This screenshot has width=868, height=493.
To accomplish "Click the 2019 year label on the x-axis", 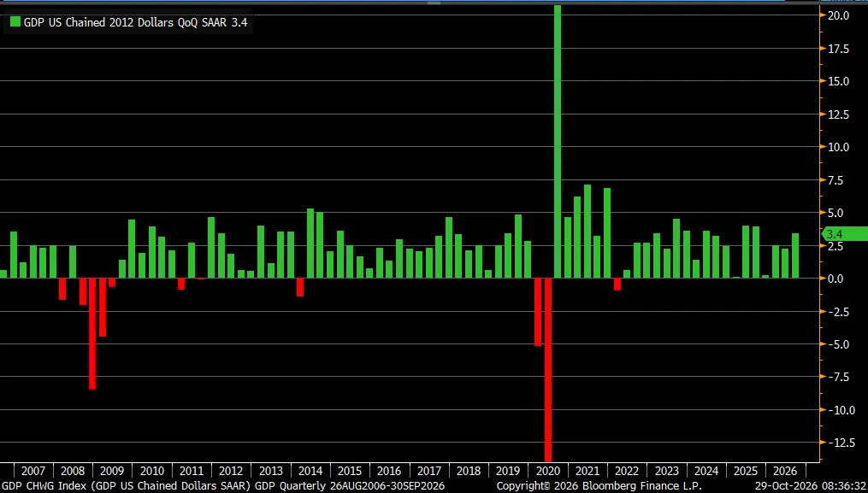I will 508,471.
